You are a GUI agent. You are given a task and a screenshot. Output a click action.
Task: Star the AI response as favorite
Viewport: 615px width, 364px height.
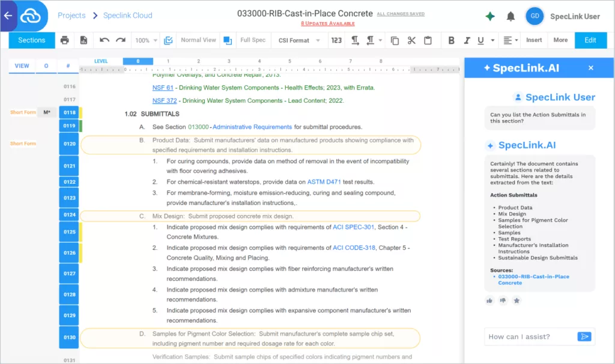pyautogui.click(x=517, y=300)
